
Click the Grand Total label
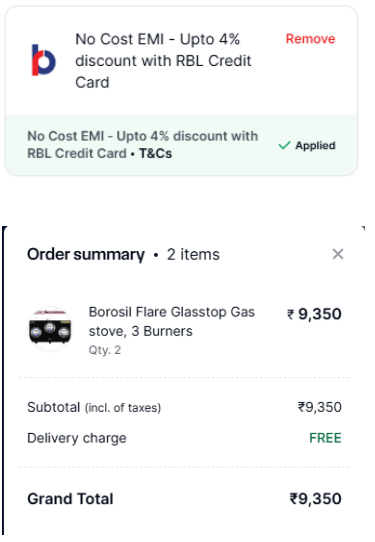tap(70, 499)
